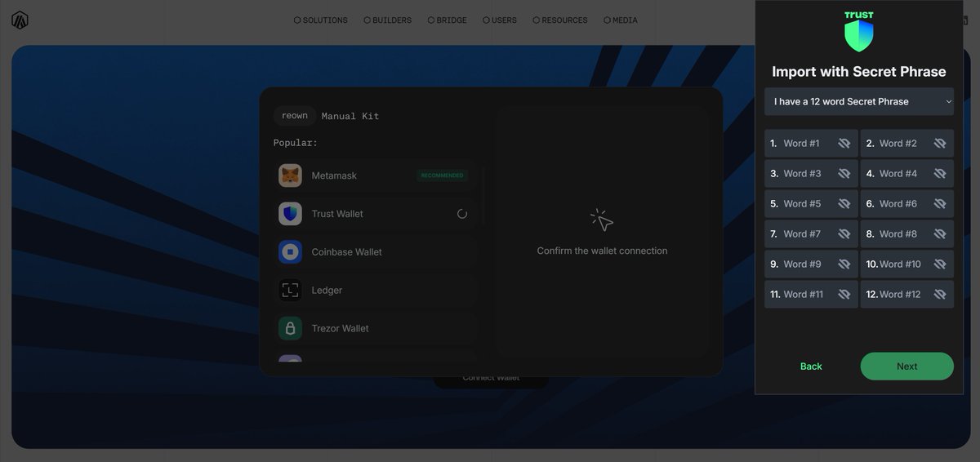Toggle visibility of Word #5
Screen dimensions: 980x462
point(844,204)
